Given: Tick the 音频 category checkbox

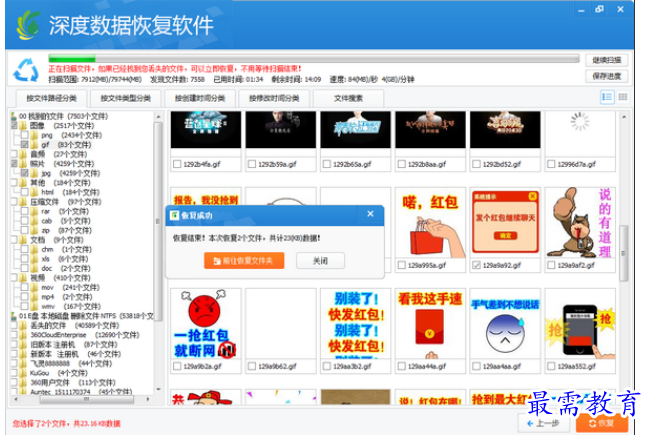Looking at the screenshot, I should pyautogui.click(x=14, y=154).
